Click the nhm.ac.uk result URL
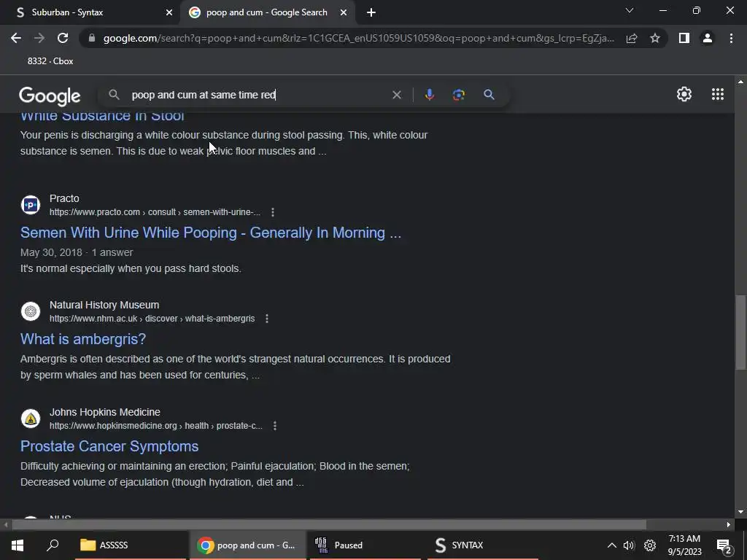This screenshot has width=747, height=560. pos(152,319)
